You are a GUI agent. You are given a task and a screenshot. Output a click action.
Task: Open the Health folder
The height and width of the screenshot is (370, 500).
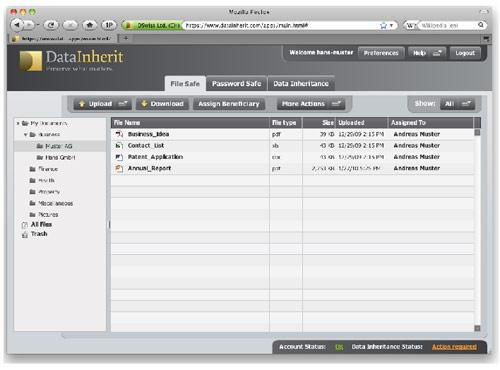pyautogui.click(x=42, y=180)
